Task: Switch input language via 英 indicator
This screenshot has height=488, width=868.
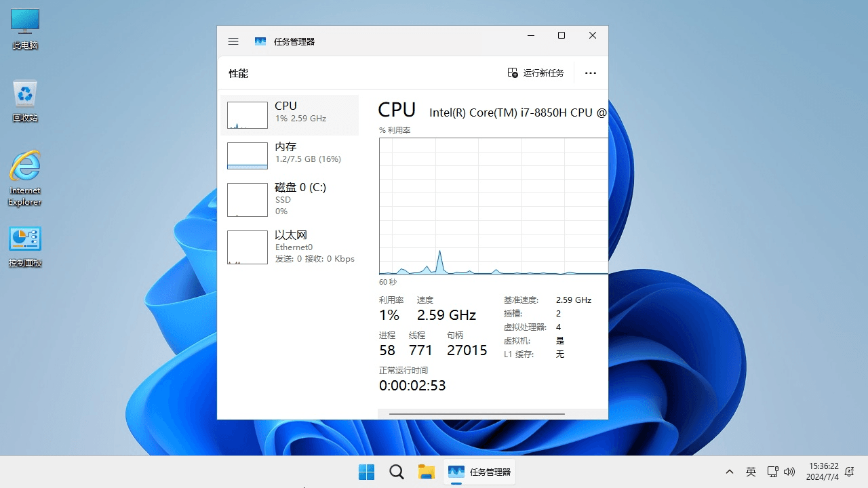Action: [x=751, y=471]
